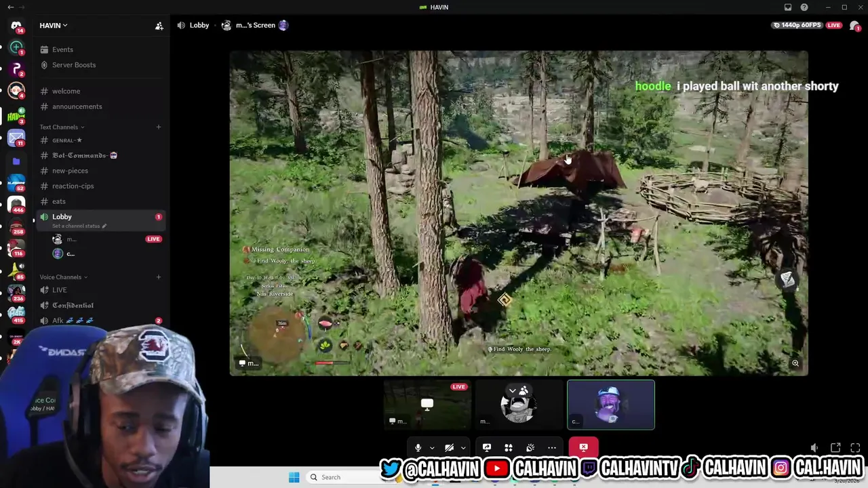Join the Afk voice channel
Image resolution: width=868 pixels, height=488 pixels.
pos(72,321)
